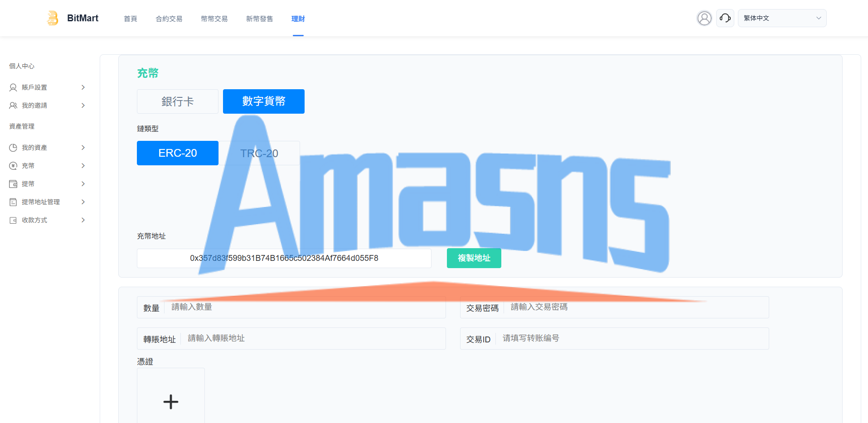Open 幣幣交易 in top navigation
Image resolution: width=868 pixels, height=423 pixels.
[x=214, y=19]
